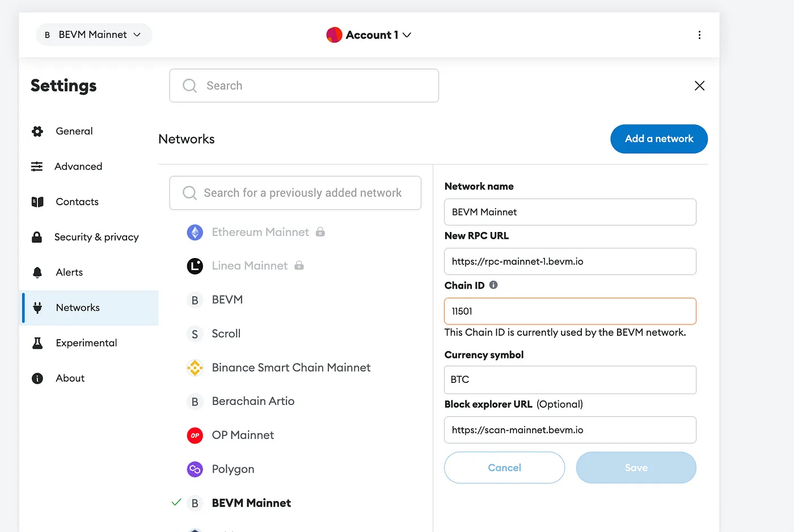Click the Linea Mainnet logo icon
794x532 pixels.
(195, 266)
